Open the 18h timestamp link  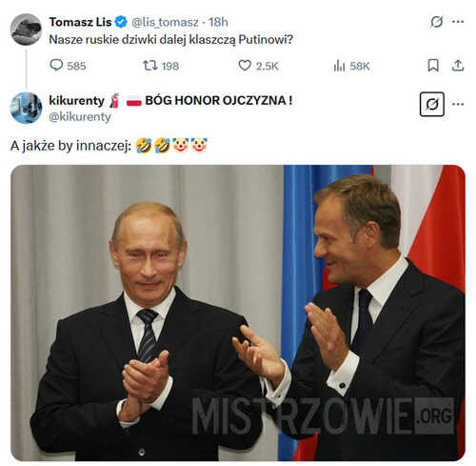218,22
